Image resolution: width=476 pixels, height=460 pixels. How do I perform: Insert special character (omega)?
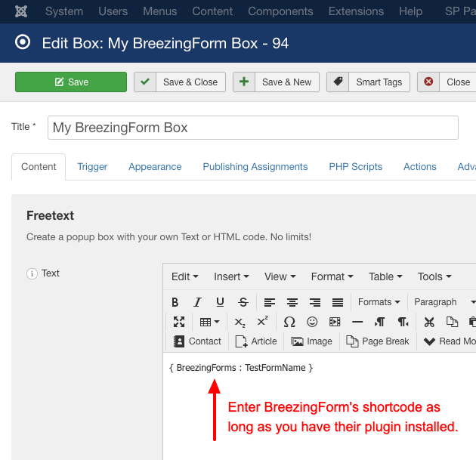click(289, 322)
